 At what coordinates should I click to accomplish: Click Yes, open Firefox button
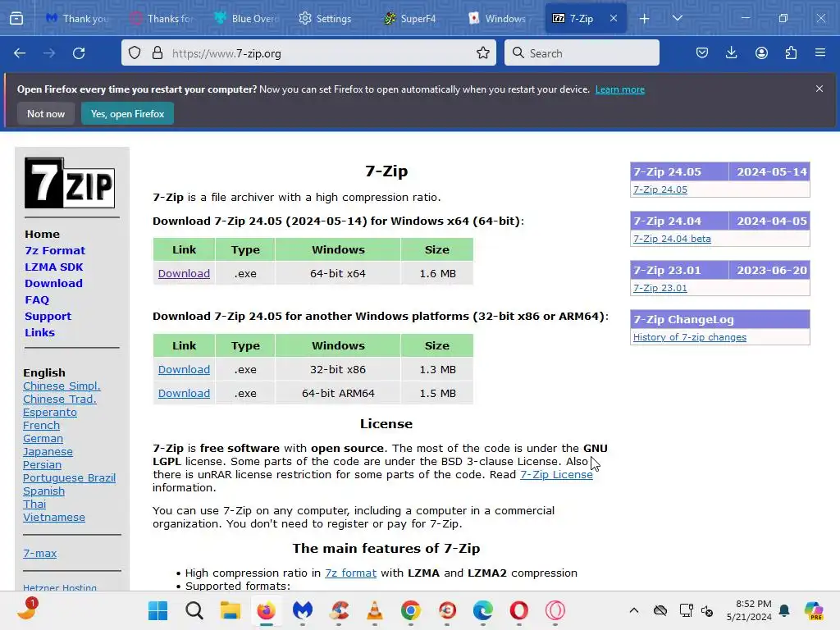127,113
